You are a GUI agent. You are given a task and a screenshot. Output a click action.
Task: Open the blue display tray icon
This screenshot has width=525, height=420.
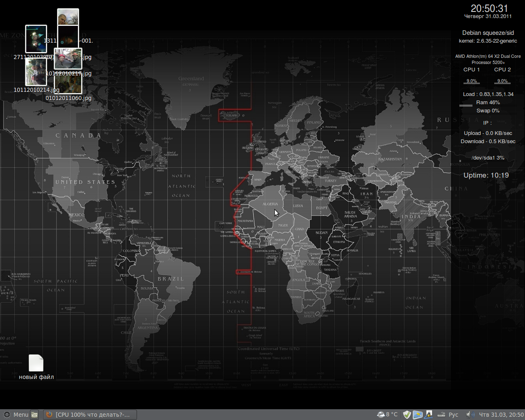(x=418, y=415)
